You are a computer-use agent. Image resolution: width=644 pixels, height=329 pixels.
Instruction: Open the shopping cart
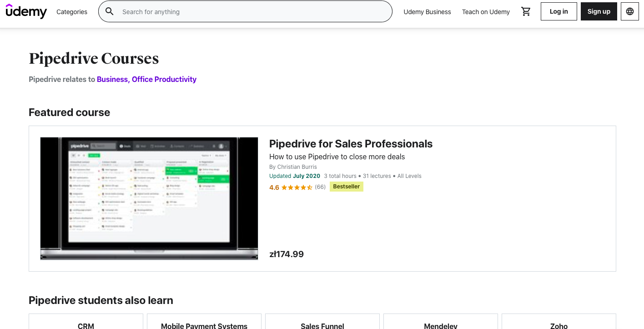pos(526,12)
